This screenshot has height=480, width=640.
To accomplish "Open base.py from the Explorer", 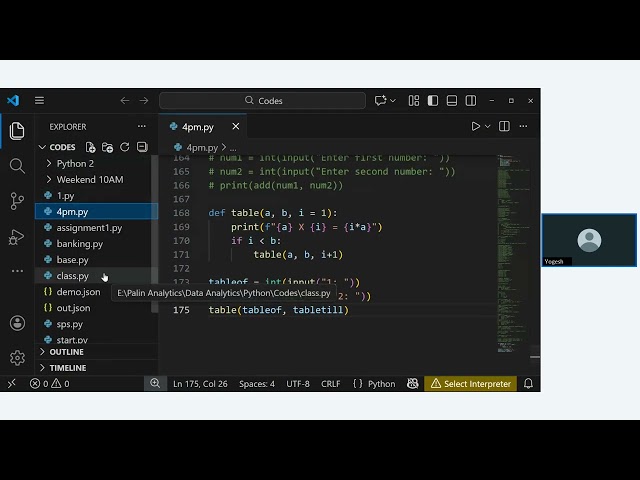I will [x=96, y=260].
